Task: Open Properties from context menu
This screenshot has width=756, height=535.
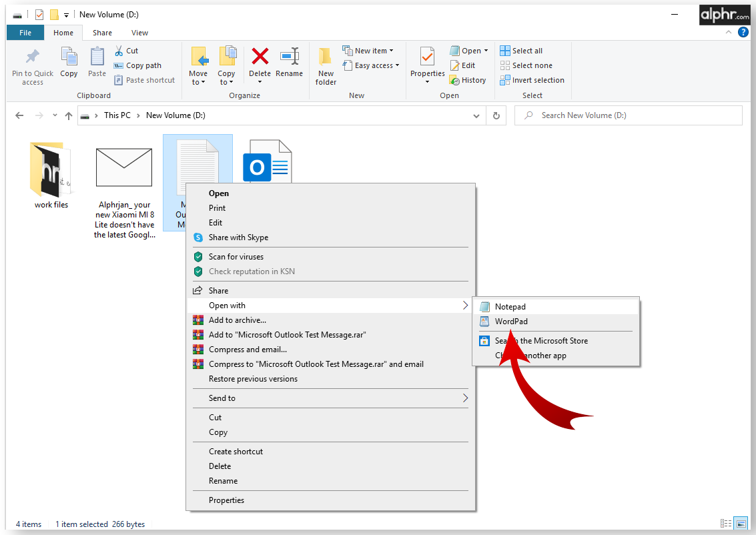Action: pyautogui.click(x=330, y=500)
